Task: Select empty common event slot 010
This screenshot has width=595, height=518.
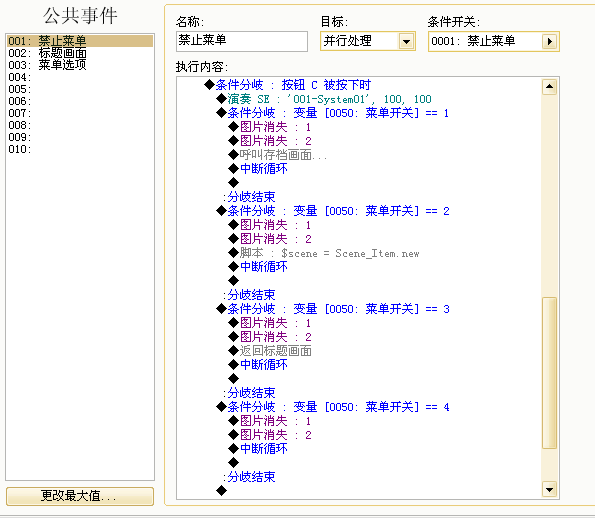Action: 80,149
